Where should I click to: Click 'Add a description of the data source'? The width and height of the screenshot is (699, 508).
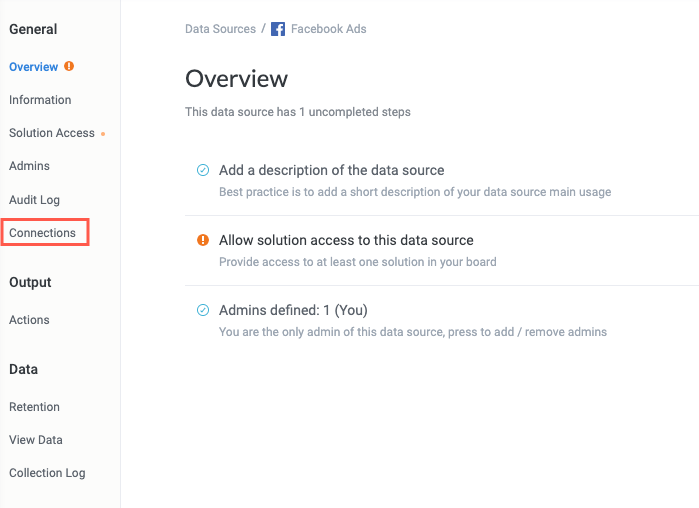point(331,170)
